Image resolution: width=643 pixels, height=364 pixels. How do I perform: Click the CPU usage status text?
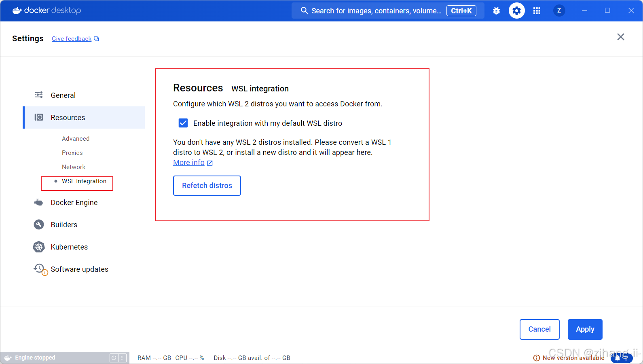point(190,358)
